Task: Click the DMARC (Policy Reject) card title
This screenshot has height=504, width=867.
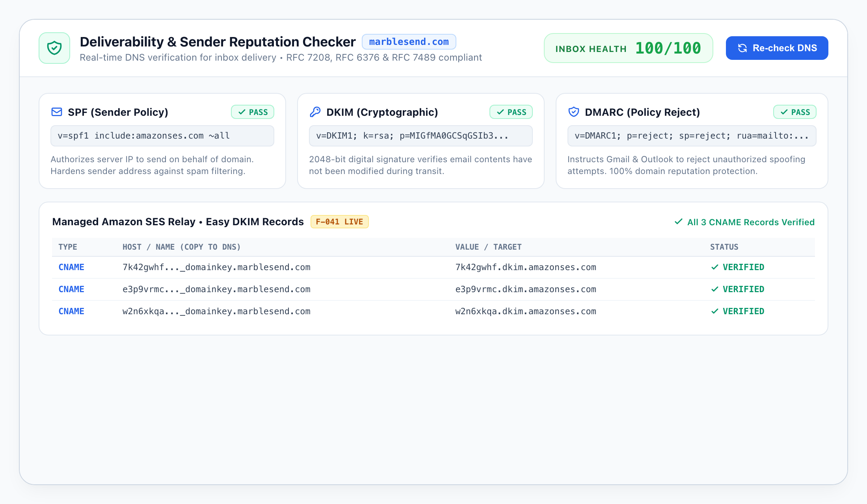Action: [642, 112]
